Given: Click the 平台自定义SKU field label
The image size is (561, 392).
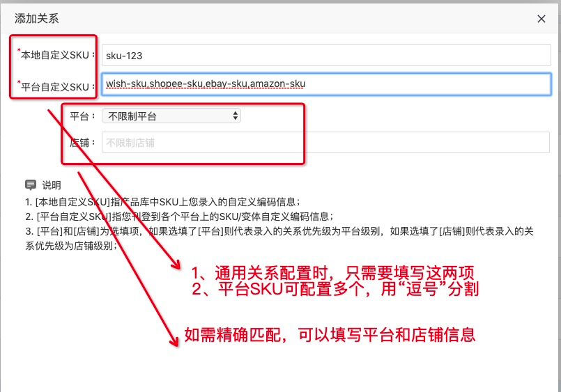Looking at the screenshot, I should point(56,86).
